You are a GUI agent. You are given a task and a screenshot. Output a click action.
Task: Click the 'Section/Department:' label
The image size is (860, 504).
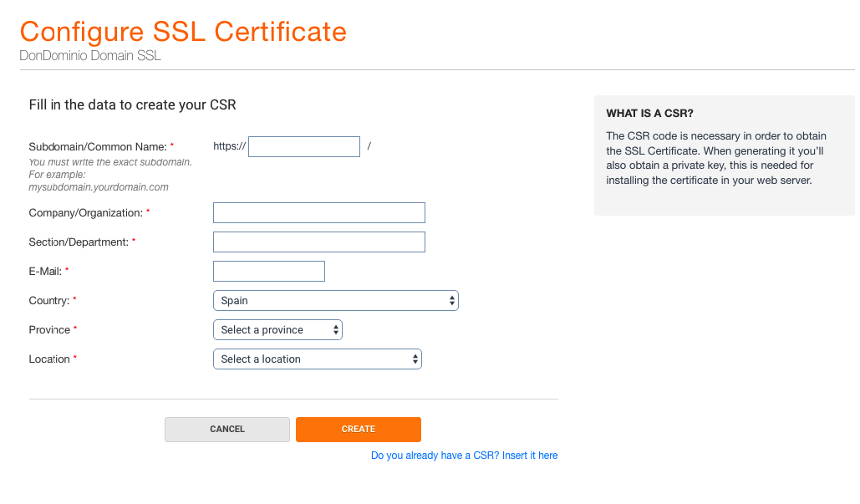click(x=79, y=242)
